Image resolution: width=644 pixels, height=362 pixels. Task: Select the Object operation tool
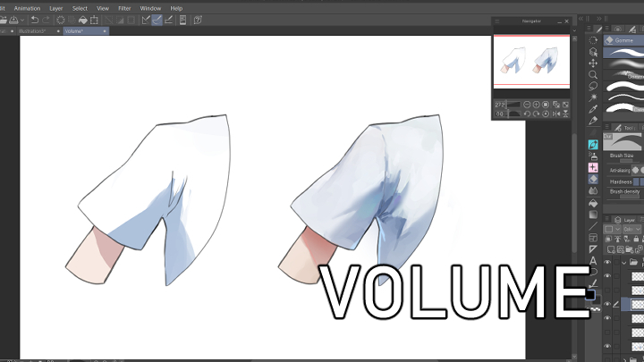[x=593, y=52]
